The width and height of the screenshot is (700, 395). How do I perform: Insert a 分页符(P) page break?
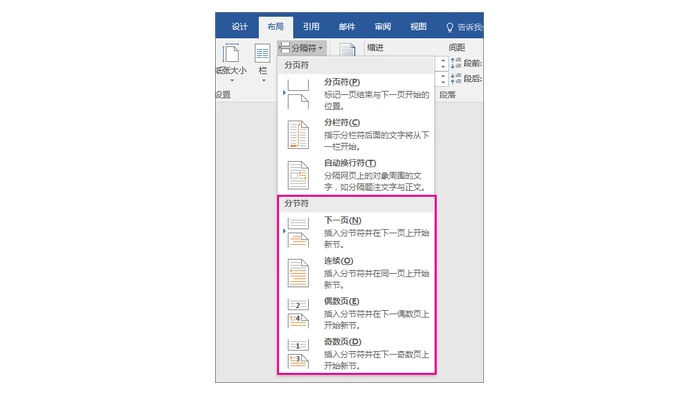coord(356,94)
